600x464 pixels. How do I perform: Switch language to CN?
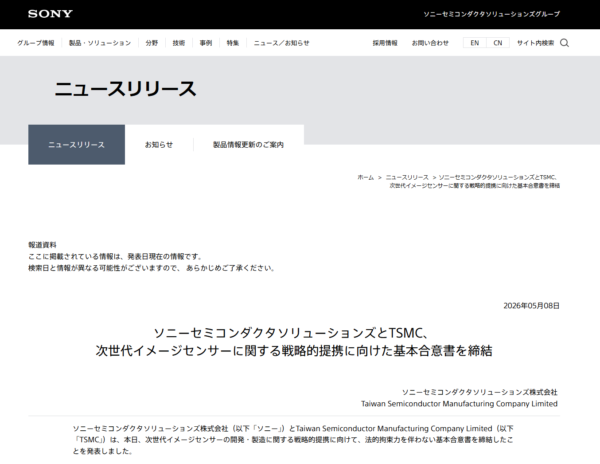point(498,43)
